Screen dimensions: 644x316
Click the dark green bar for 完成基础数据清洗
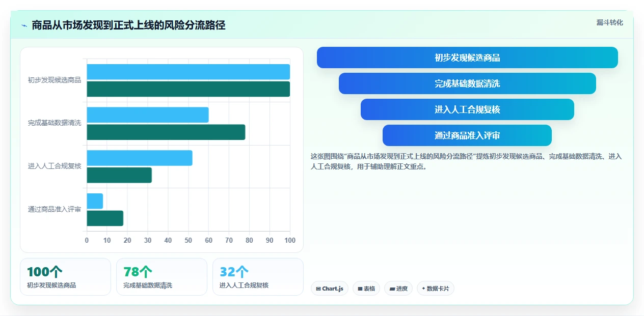click(x=166, y=132)
